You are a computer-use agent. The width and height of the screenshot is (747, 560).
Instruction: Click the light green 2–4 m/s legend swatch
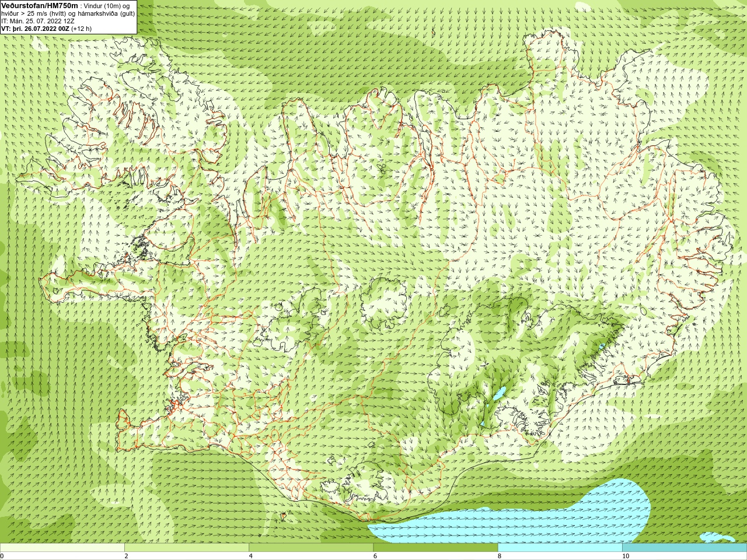(187, 548)
